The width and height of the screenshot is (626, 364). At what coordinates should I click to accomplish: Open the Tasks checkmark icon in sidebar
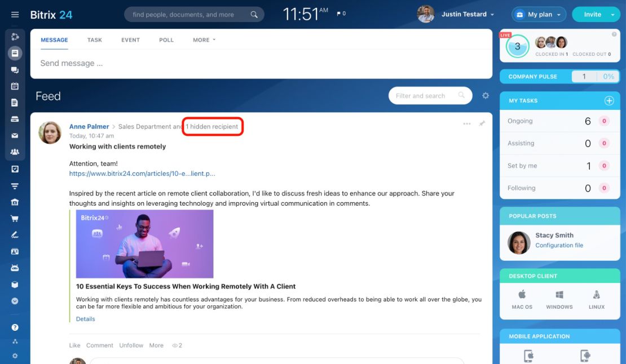click(x=15, y=169)
